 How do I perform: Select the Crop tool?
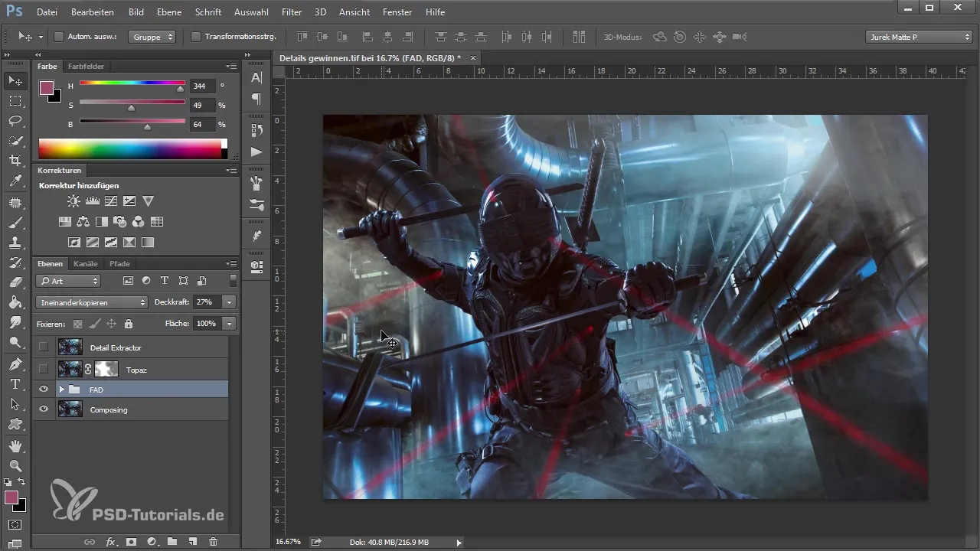click(15, 160)
